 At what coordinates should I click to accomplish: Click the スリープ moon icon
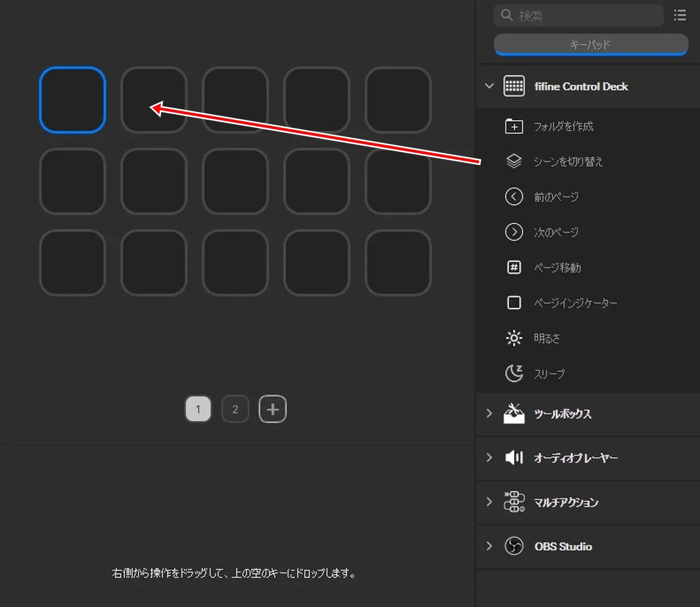514,373
